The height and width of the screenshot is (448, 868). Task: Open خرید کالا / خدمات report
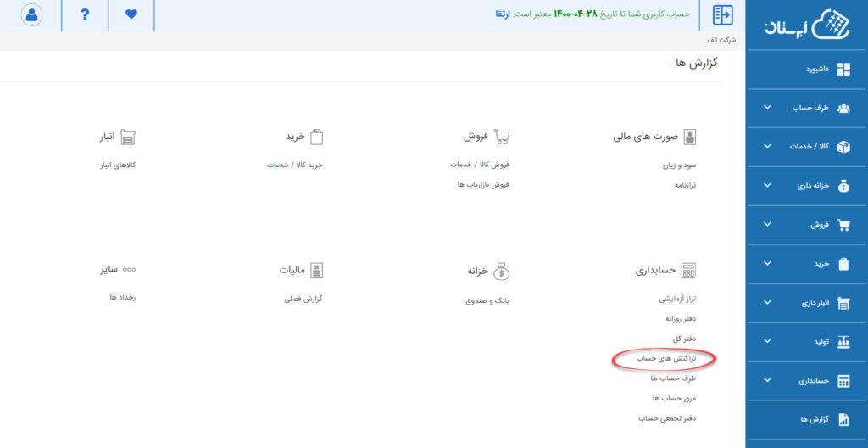(294, 165)
